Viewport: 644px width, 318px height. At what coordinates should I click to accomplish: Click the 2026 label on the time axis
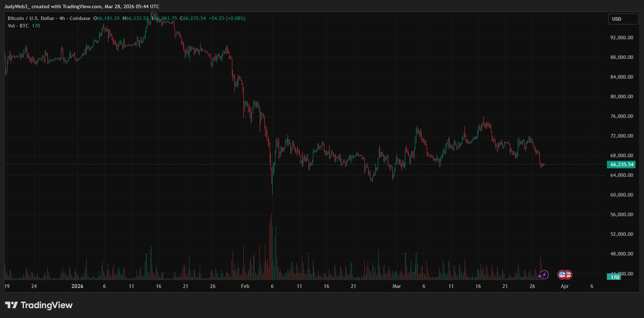pyautogui.click(x=77, y=287)
